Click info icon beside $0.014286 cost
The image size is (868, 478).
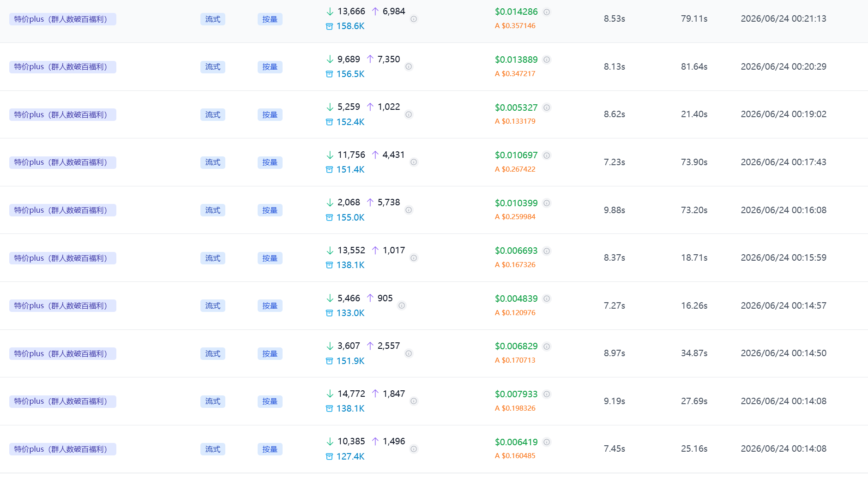[x=547, y=12]
